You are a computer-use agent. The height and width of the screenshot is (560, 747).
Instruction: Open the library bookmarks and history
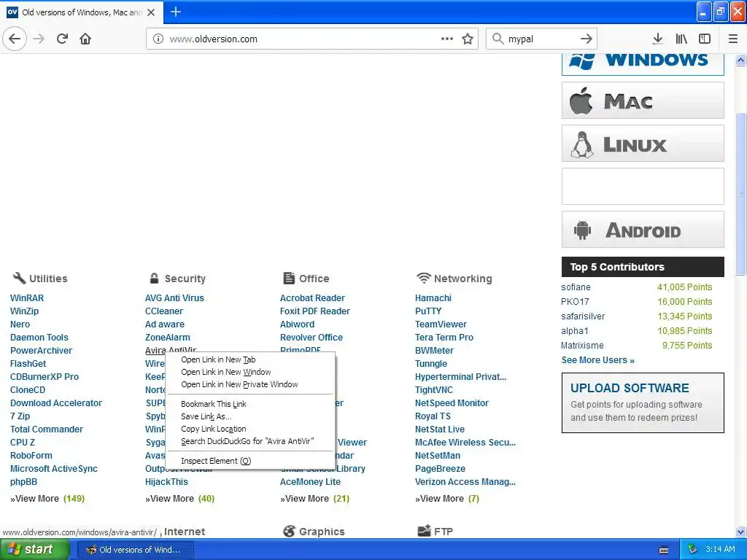point(681,39)
